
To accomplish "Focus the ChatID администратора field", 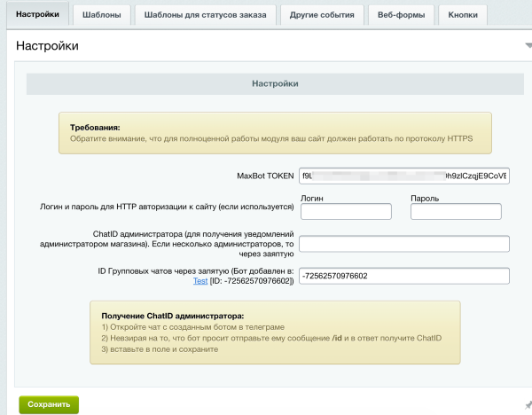I will pyautogui.click(x=403, y=244).
